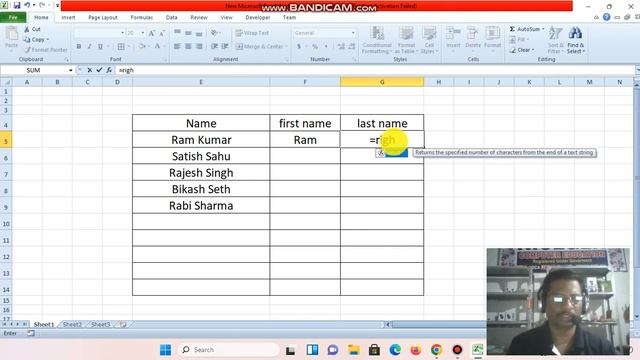Switch to the Insert tab

pos(68,18)
